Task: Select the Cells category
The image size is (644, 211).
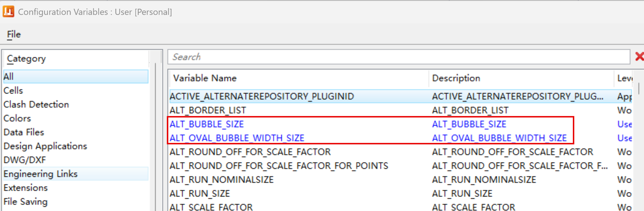Action: point(13,91)
